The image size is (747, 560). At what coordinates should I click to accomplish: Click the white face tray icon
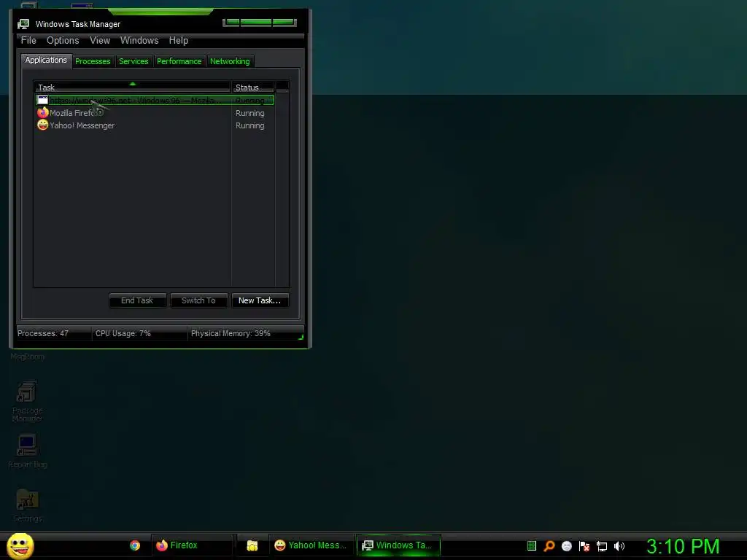[566, 546]
